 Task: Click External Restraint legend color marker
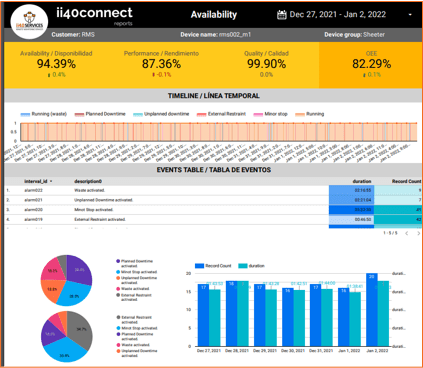pyautogui.click(x=201, y=114)
